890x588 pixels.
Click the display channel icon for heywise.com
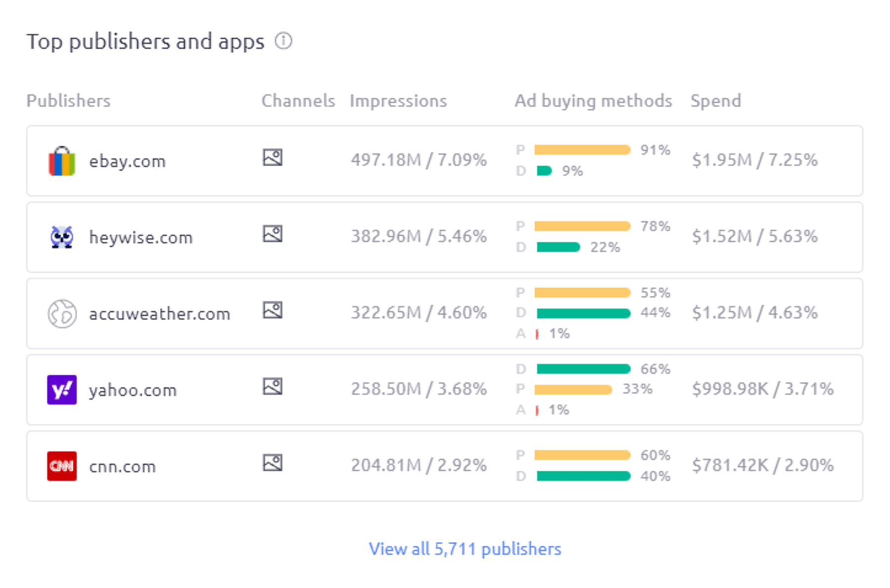coord(272,233)
